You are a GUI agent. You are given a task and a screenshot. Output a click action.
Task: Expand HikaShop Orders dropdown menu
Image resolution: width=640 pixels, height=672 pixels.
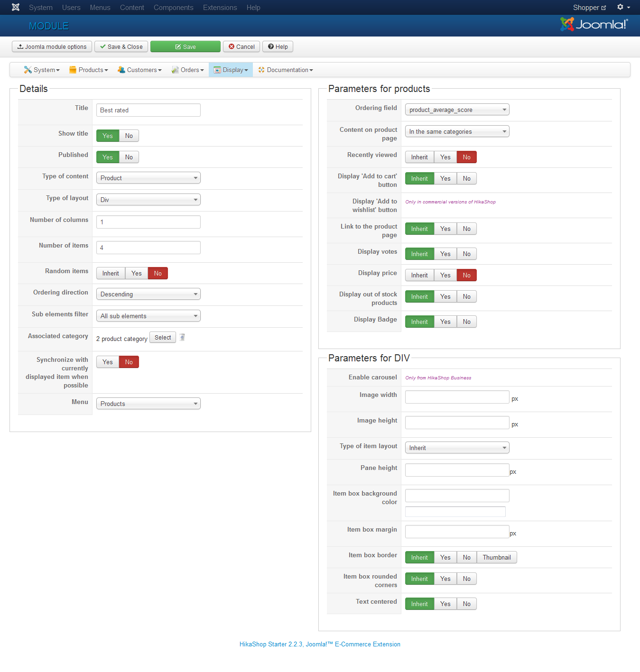(187, 70)
